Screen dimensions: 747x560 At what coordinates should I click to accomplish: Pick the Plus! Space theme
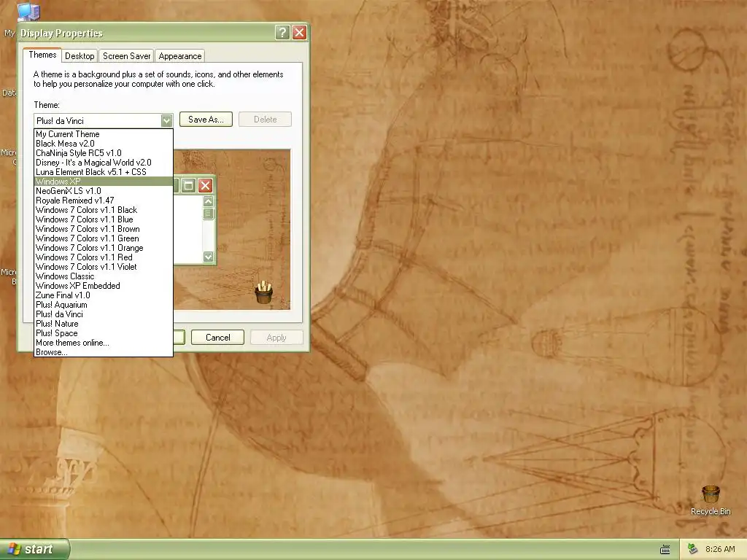(x=104, y=333)
